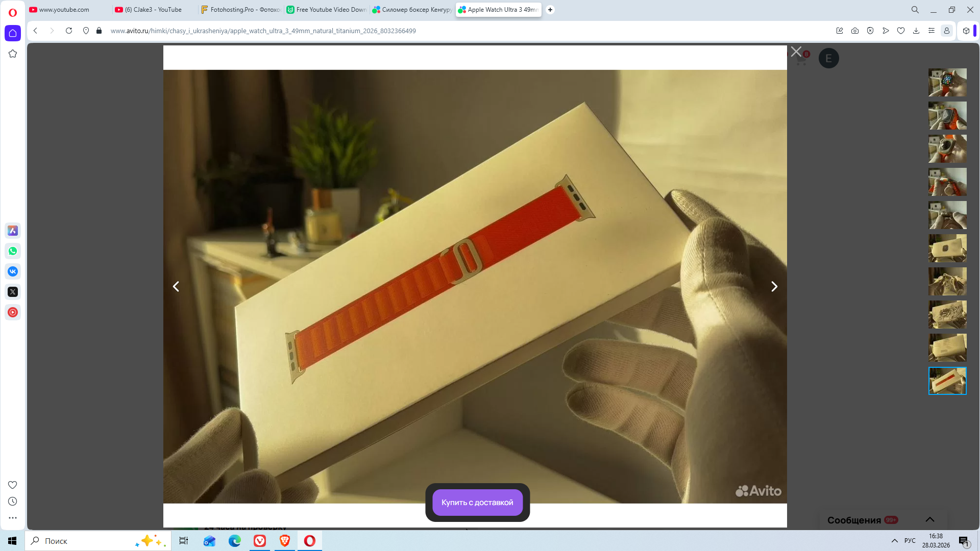The height and width of the screenshot is (551, 980).
Task: Open VK messenger in sidebar
Action: (13, 271)
